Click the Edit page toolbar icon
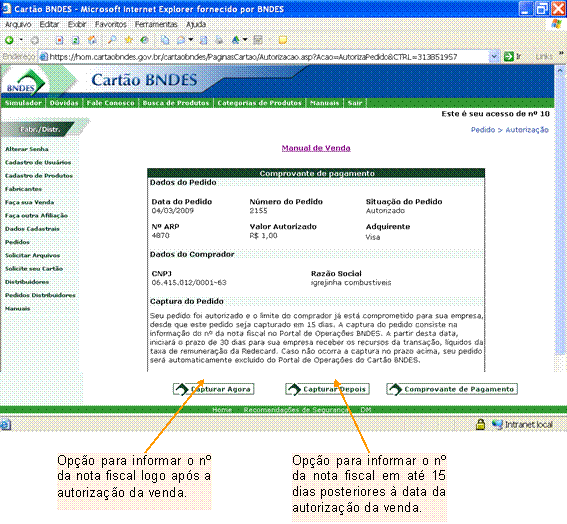Viewport: 567px width, 524px height. tap(204, 40)
